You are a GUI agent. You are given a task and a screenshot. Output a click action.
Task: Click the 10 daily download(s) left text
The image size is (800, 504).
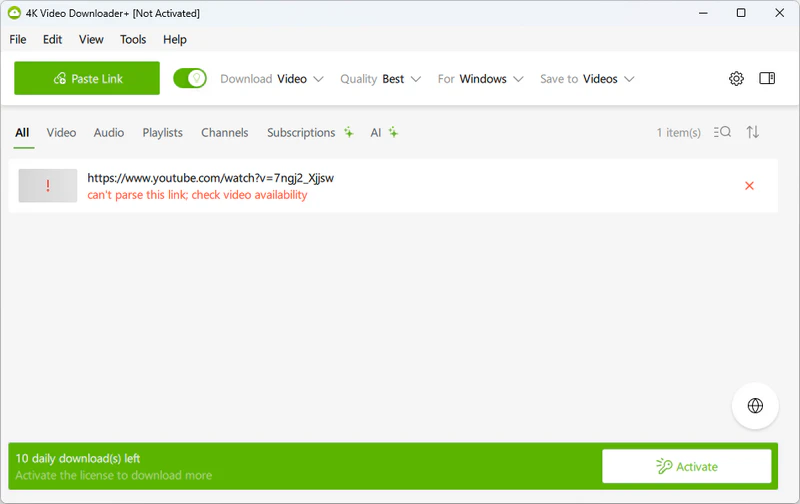coord(78,459)
